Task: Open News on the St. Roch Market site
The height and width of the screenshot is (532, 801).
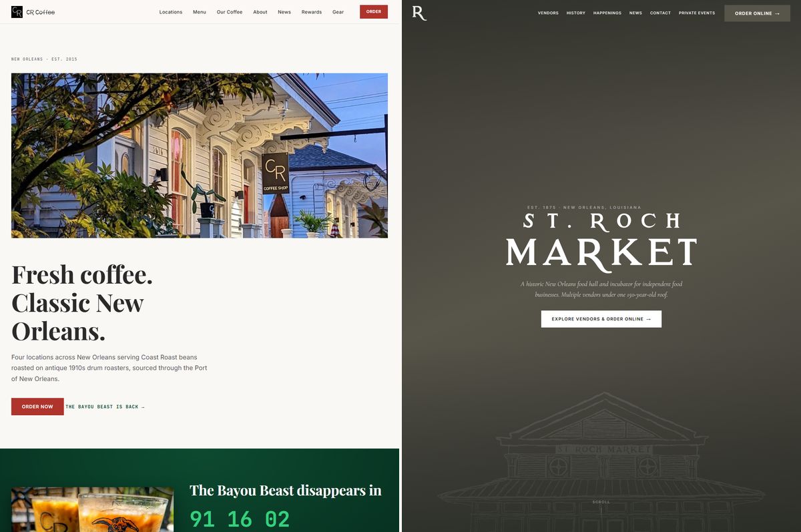Action: pos(635,13)
